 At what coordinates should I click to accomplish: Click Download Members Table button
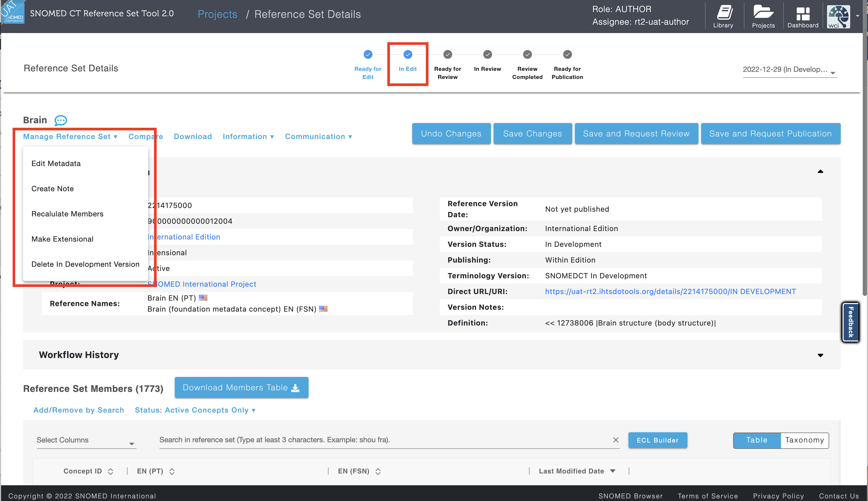pos(241,387)
